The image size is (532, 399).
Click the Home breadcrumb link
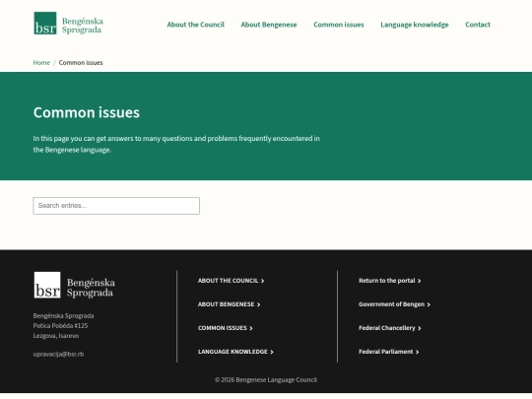[41, 63]
